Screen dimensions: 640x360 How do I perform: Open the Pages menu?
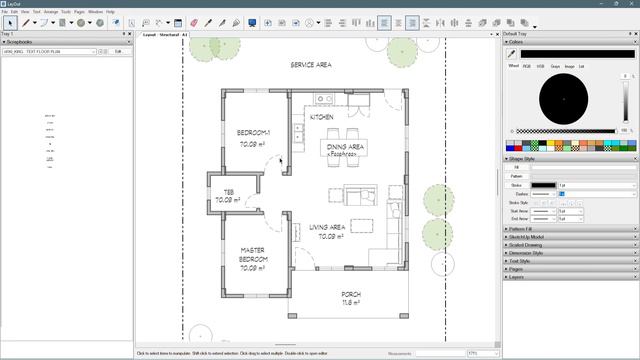click(x=79, y=12)
